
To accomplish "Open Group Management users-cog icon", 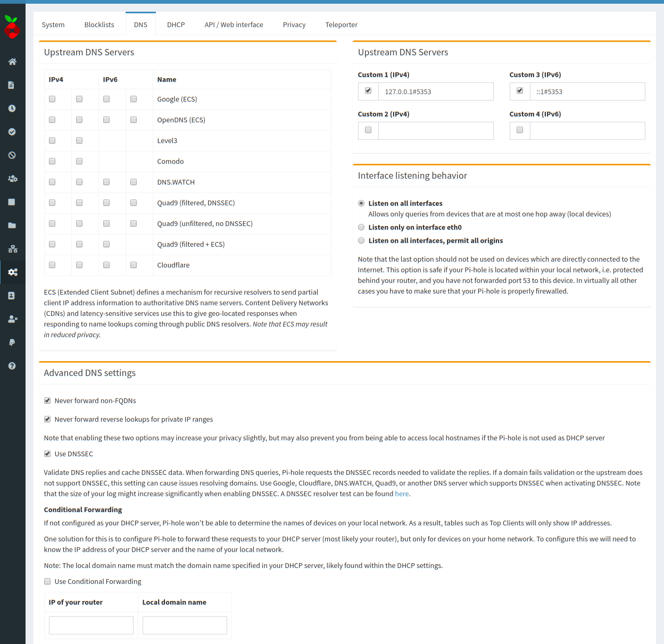I will pos(13,179).
